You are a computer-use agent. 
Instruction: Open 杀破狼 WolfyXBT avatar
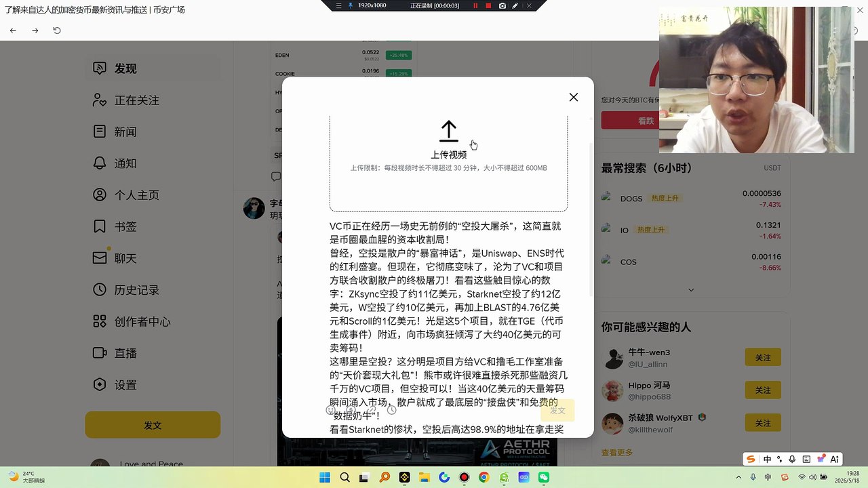(x=613, y=423)
